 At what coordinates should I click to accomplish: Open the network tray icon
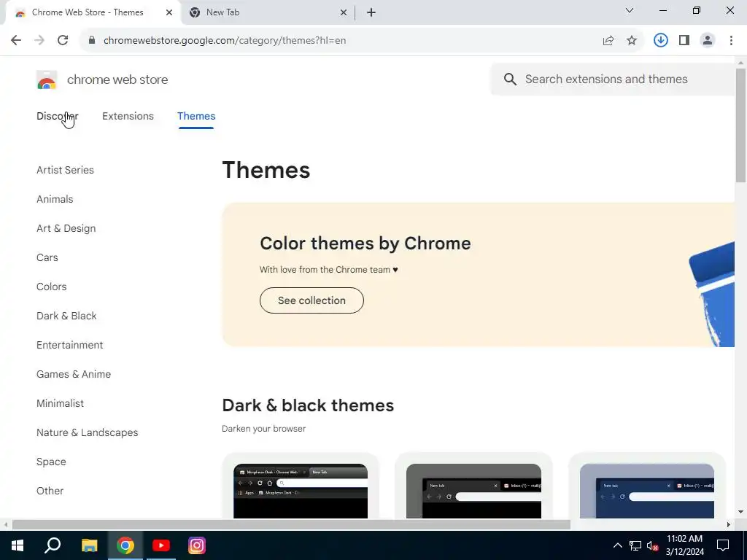coord(635,545)
